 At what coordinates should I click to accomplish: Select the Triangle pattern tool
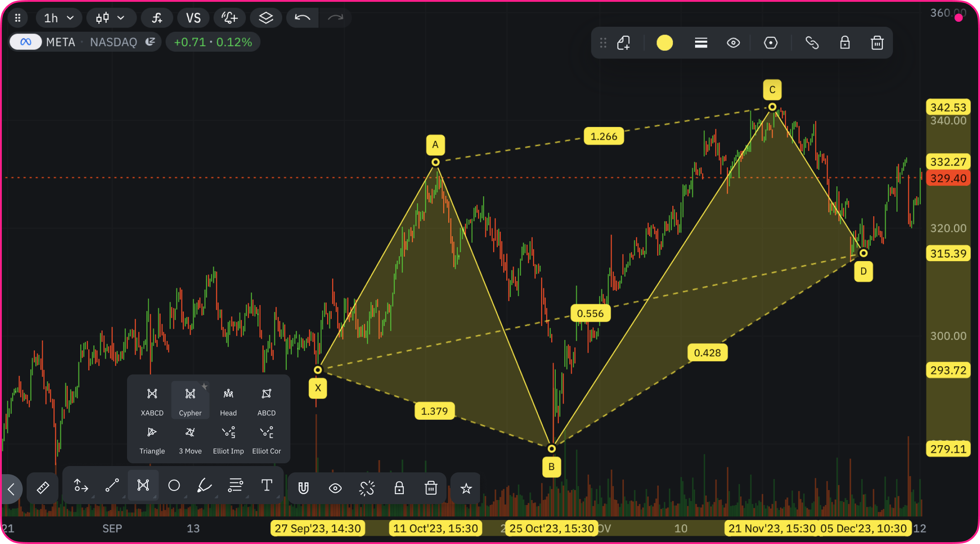tap(152, 438)
